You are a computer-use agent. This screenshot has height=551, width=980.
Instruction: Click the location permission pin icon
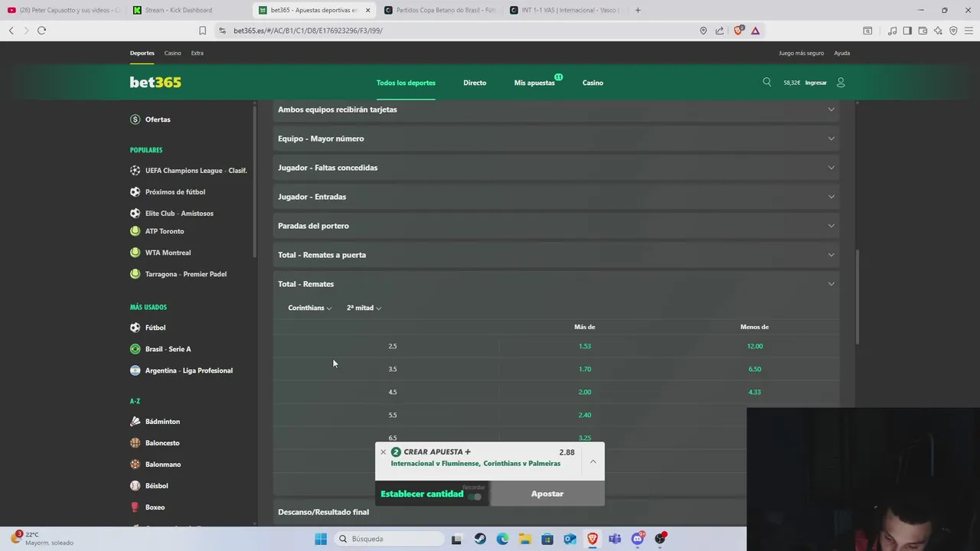coord(703,31)
